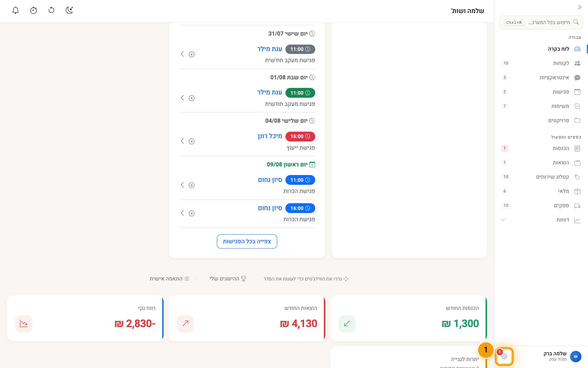Click plus icon on מיכל רונן meeting
Screen dimensions: 588x368
coord(192,141)
